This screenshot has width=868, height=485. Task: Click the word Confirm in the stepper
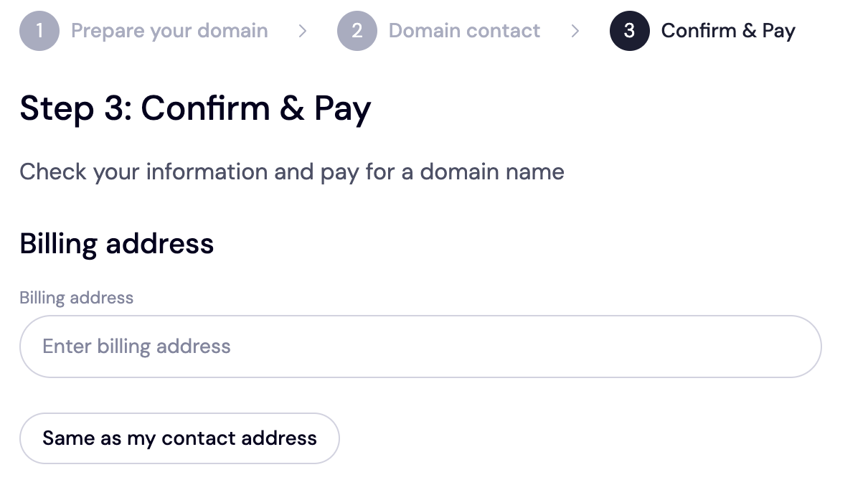pyautogui.click(x=699, y=31)
